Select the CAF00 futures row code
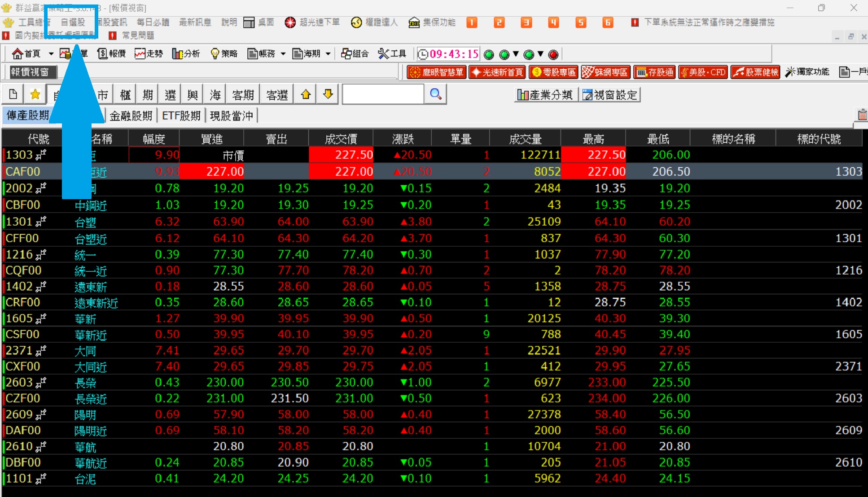868x497 pixels. (22, 171)
